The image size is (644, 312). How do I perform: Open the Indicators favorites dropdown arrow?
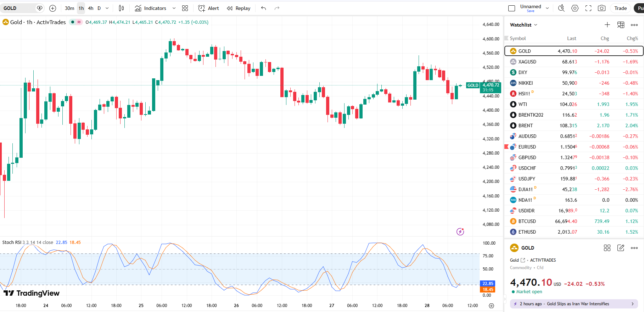174,8
